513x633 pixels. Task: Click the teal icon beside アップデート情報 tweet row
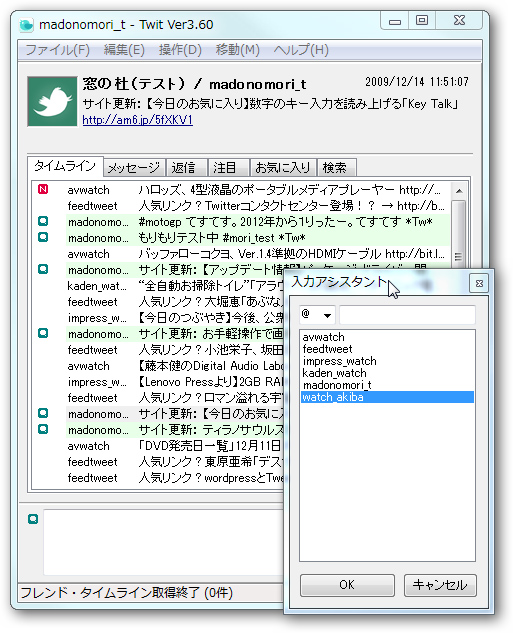pos(43,269)
